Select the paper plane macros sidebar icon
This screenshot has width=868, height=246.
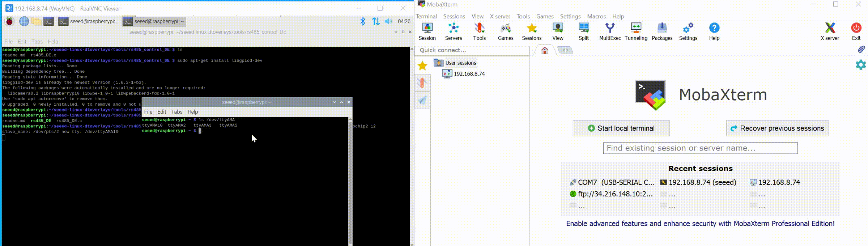[x=422, y=100]
